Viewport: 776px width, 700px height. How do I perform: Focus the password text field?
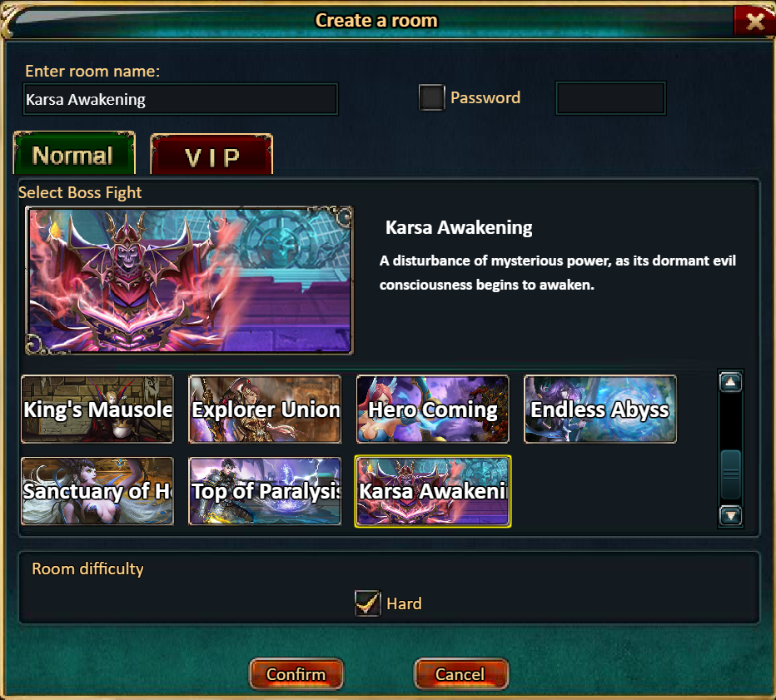[610, 98]
